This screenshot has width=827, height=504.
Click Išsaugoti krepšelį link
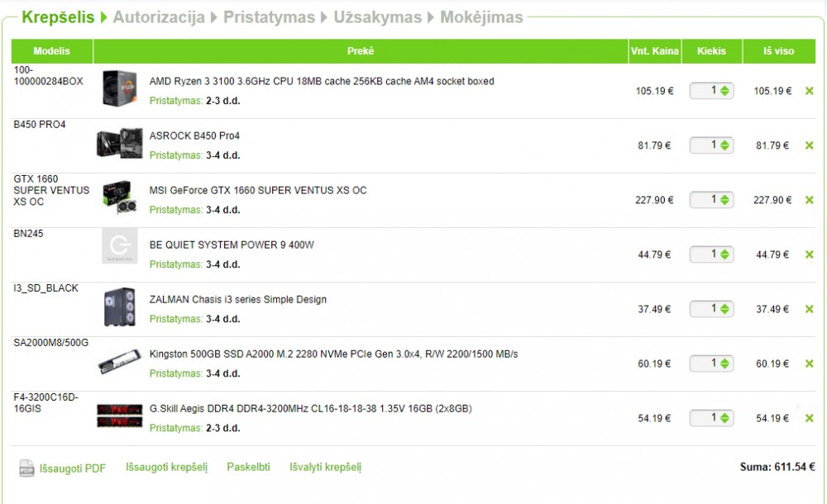[x=167, y=467]
